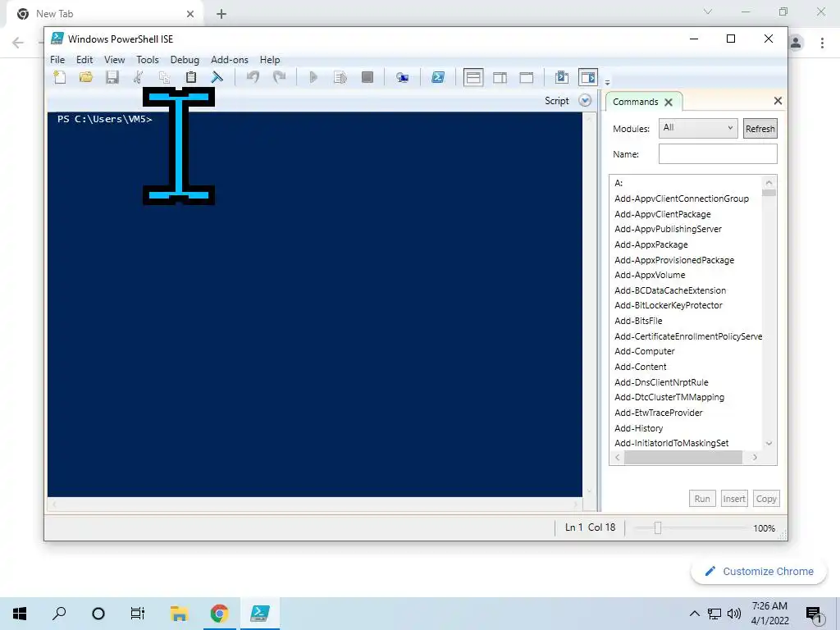
Task: Show script pane on the right layout
Action: pyautogui.click(x=500, y=77)
